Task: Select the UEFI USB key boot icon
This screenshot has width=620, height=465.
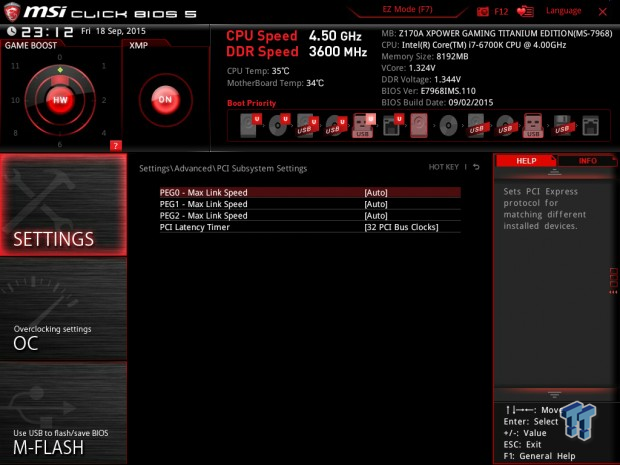Action: 364,125
